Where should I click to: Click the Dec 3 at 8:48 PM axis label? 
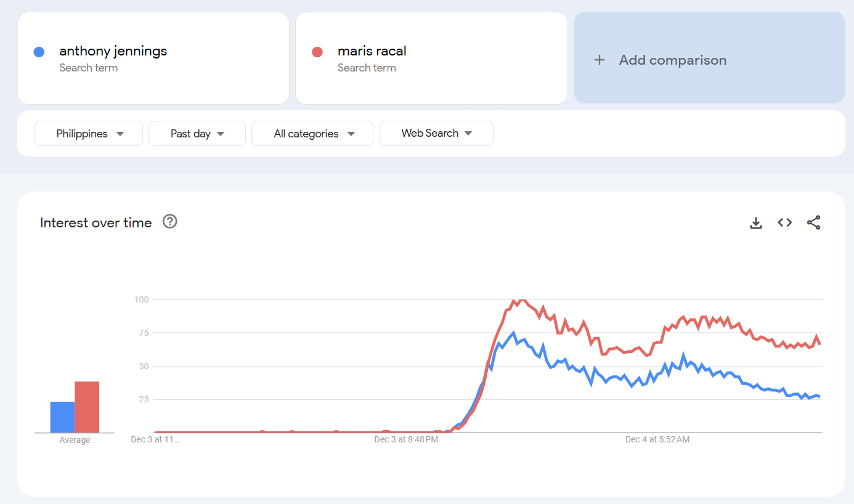(x=406, y=439)
